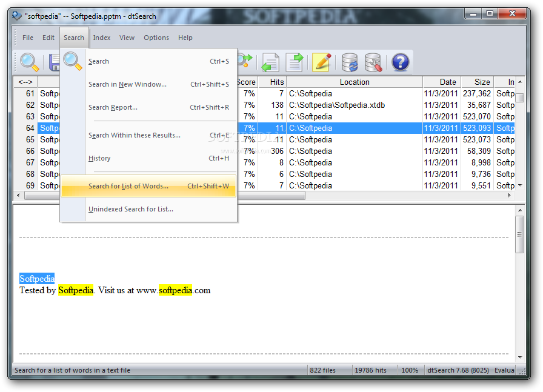
Task: Choose Search Report menu item
Action: coord(148,107)
